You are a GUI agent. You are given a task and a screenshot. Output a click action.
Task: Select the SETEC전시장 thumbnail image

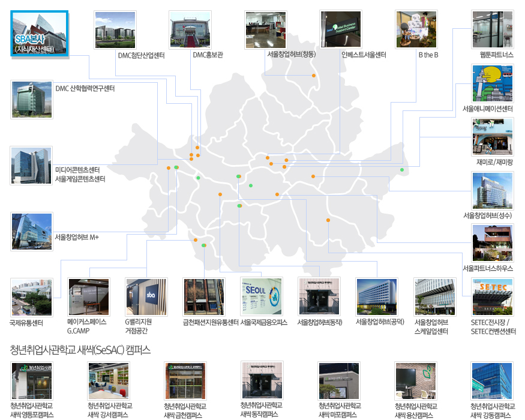493,297
